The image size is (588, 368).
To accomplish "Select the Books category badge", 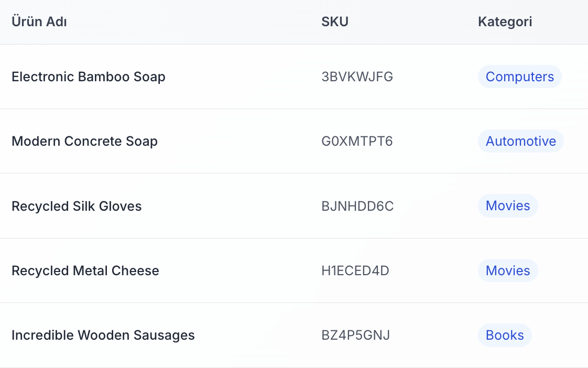I will (505, 335).
